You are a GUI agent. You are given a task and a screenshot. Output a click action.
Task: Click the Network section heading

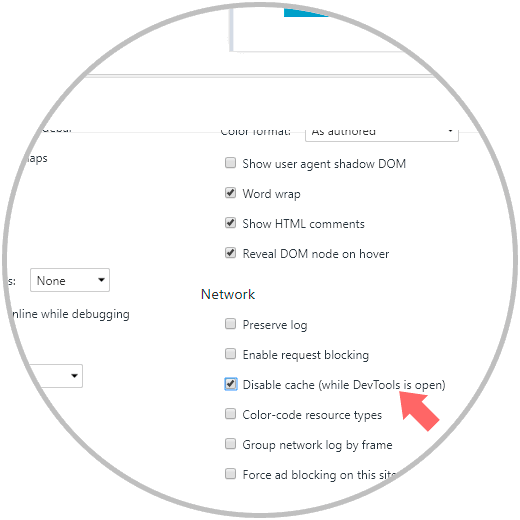(x=228, y=294)
